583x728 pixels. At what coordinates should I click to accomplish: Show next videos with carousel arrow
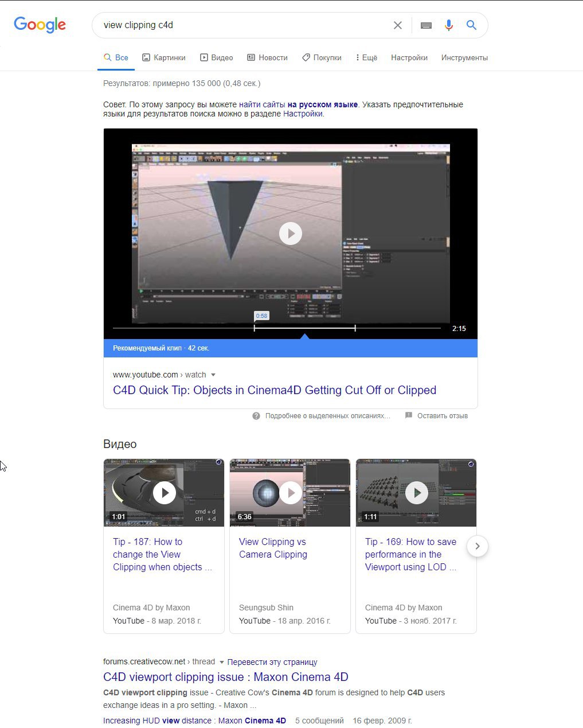478,546
